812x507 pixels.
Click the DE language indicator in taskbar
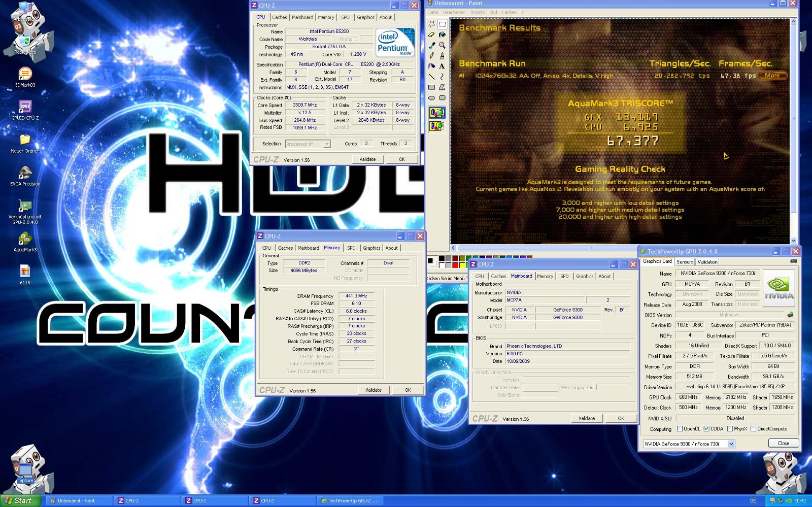(x=753, y=500)
